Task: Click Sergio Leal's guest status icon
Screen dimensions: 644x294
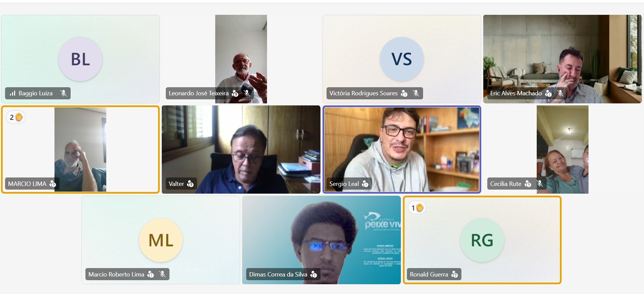Action: [x=365, y=184]
